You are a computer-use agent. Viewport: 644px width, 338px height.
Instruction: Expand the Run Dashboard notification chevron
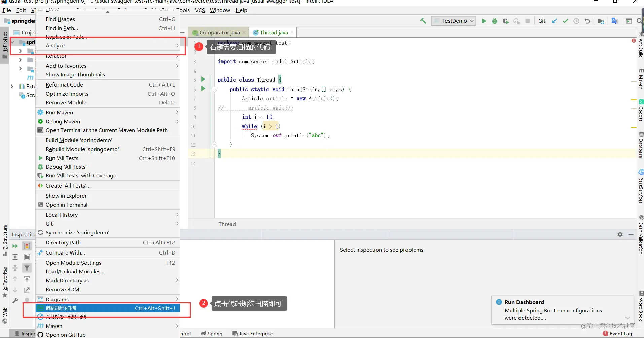(628, 318)
